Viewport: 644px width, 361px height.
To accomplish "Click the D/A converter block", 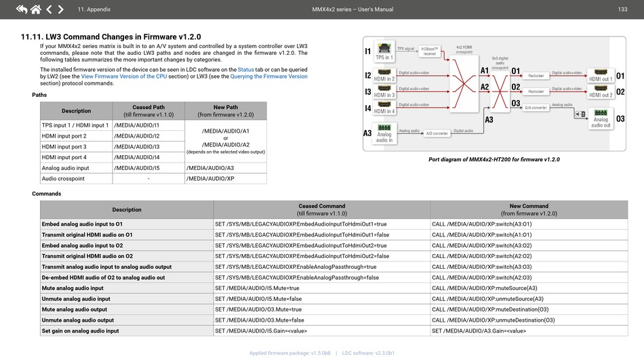I will click(x=536, y=108).
